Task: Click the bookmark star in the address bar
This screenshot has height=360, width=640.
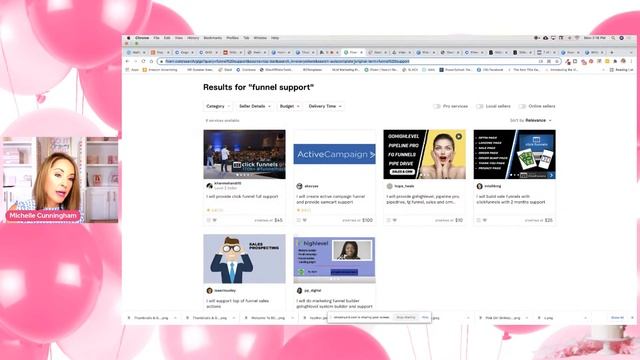Action: pyautogui.click(x=556, y=61)
